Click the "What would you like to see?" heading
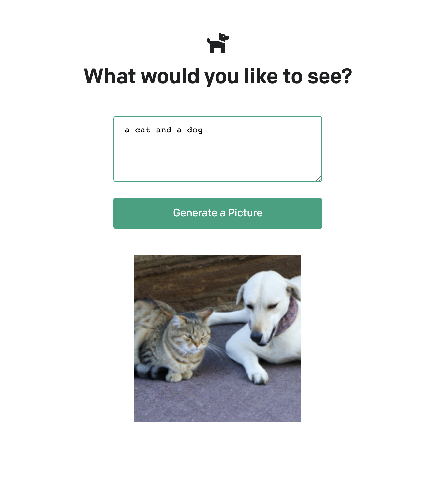This screenshot has width=448, height=488. (218, 76)
